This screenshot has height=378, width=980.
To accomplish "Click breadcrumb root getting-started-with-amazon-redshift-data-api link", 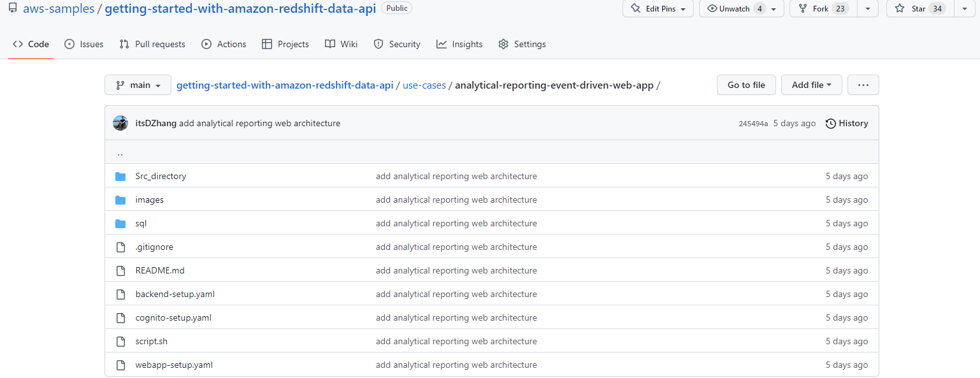I will 285,85.
